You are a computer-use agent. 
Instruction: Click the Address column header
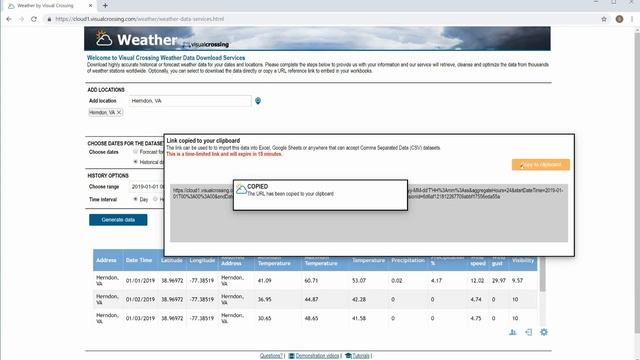106,260
